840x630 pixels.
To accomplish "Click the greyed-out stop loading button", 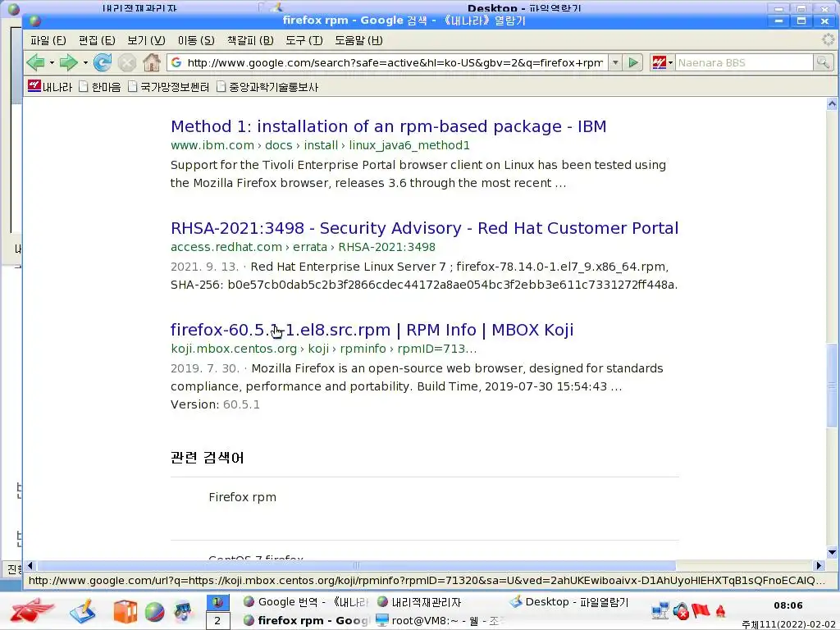I will click(x=127, y=62).
